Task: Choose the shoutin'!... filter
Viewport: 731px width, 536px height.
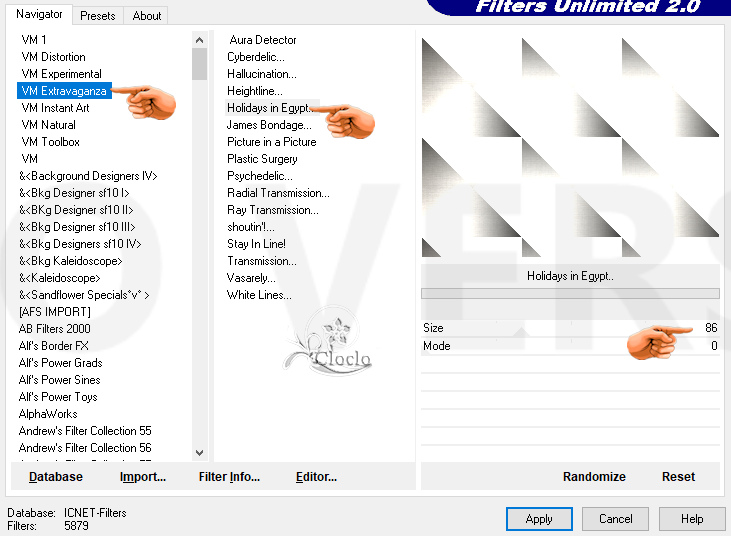Action: pos(251,227)
